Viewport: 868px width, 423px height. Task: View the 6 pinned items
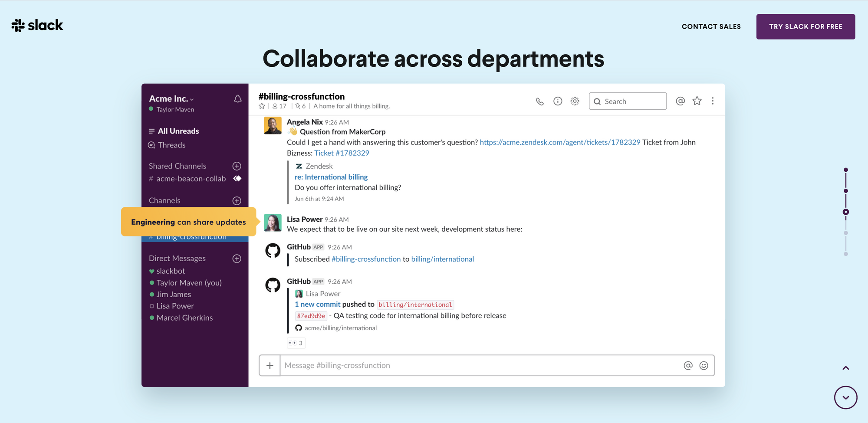coord(301,106)
